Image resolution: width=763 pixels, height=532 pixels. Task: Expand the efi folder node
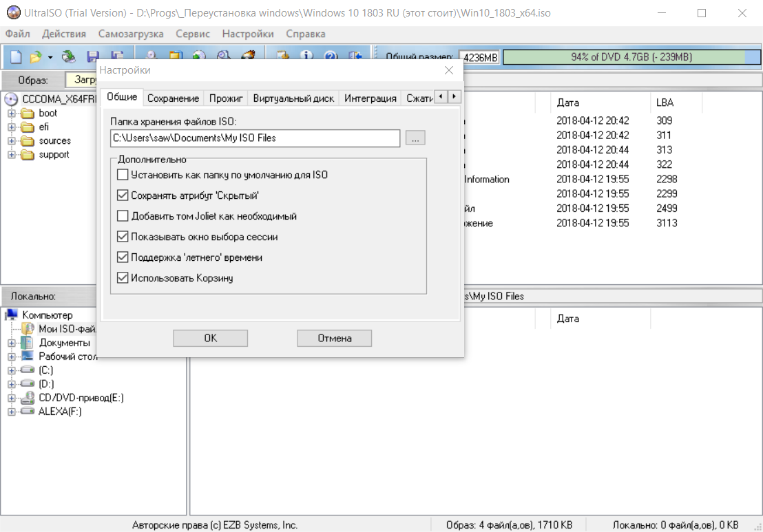pos(12,127)
